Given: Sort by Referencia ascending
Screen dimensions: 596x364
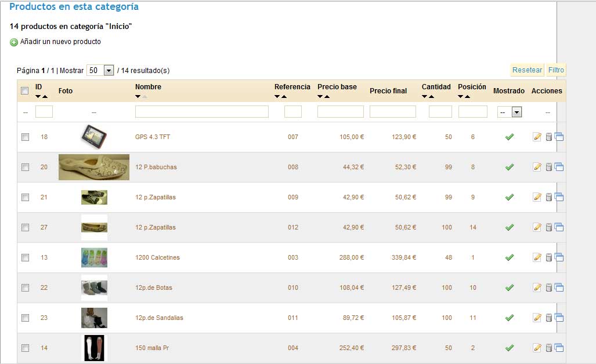Looking at the screenshot, I should tap(284, 97).
